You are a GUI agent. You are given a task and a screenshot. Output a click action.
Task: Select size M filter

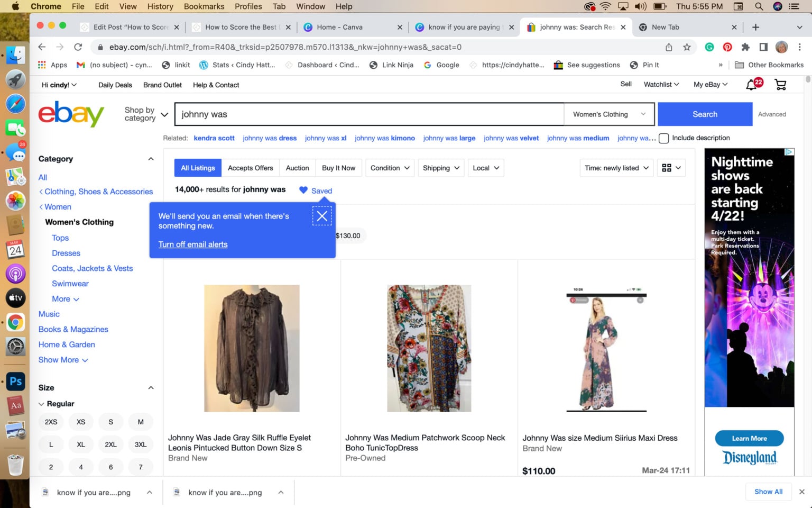click(x=141, y=422)
